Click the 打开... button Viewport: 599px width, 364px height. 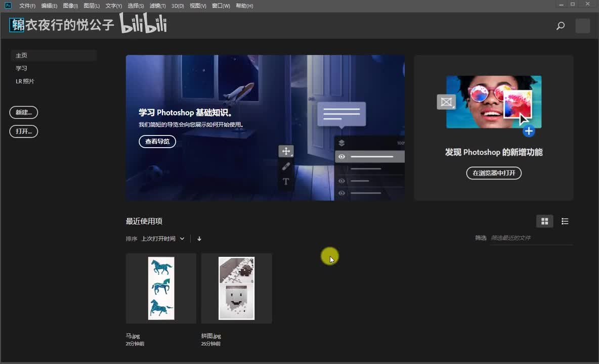(x=24, y=131)
